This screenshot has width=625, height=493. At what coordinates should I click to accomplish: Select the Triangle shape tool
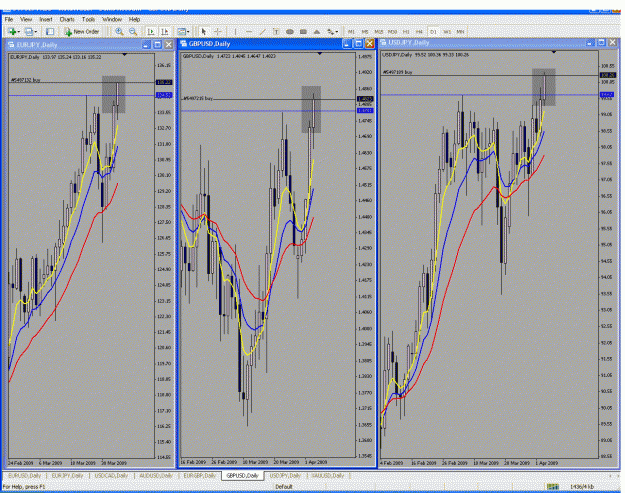[x=317, y=31]
